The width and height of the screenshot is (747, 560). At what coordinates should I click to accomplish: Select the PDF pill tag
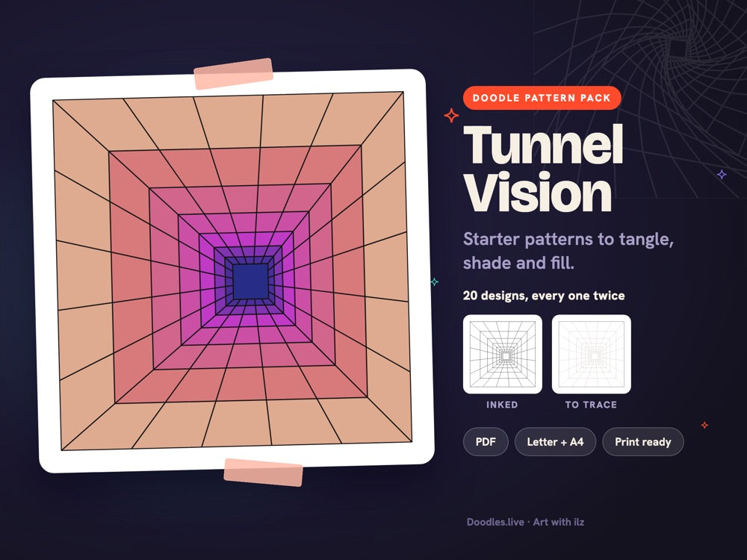486,442
